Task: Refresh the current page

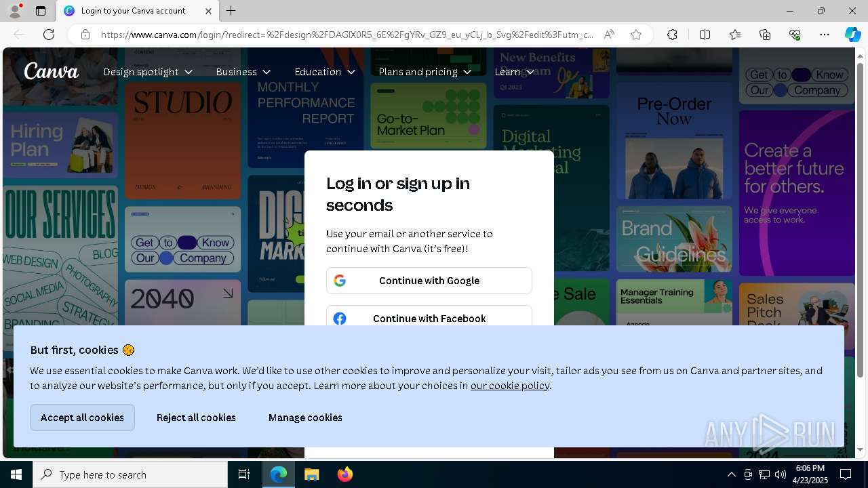Action: [49, 35]
